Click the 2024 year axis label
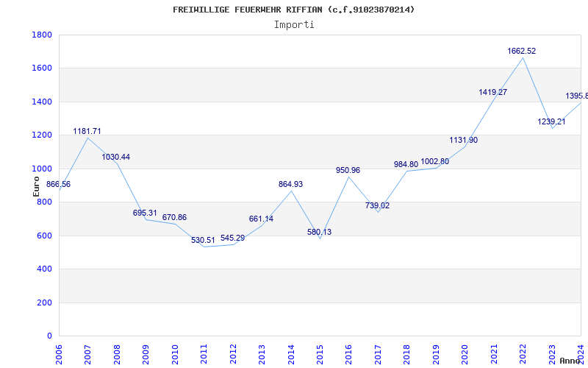Screen dimensions: 588x368 pyautogui.click(x=581, y=353)
